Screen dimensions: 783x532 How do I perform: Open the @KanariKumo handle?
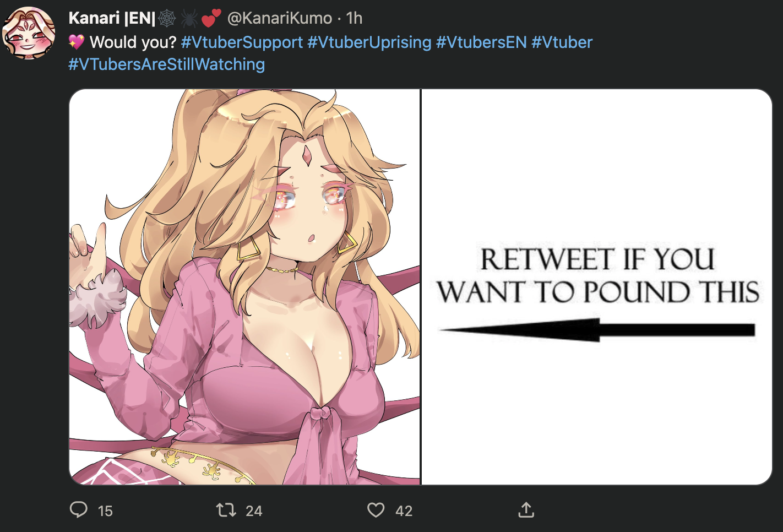click(280, 18)
